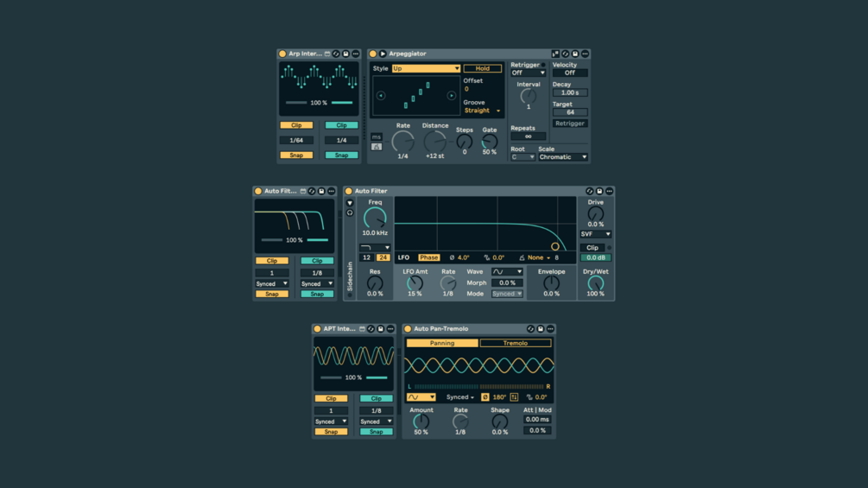Click the teal Clip button in Auto Filt interface
This screenshot has width=868, height=488.
click(317, 261)
